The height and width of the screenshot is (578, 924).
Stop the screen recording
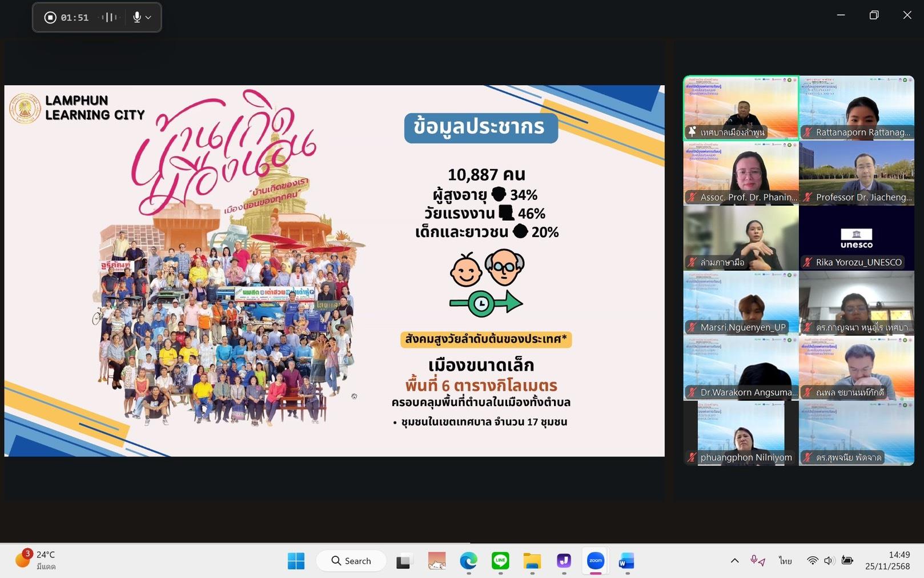(x=50, y=18)
